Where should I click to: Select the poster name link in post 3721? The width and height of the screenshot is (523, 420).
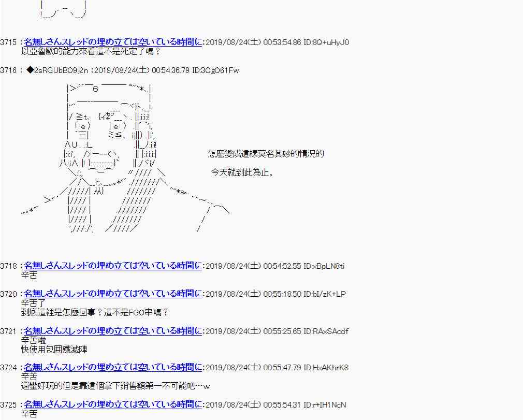[x=113, y=331]
